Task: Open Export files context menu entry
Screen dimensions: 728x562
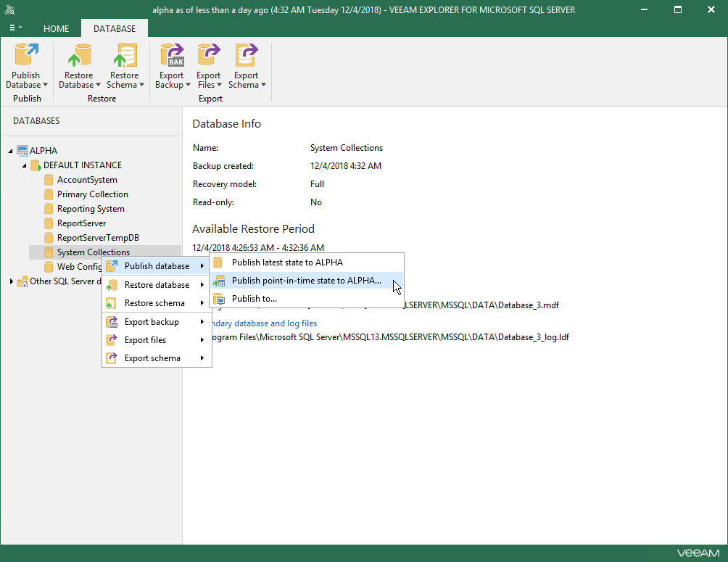Action: [x=157, y=340]
